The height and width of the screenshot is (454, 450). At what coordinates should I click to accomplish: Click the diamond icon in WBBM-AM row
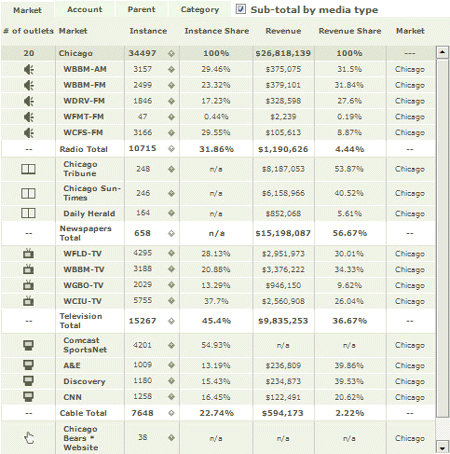(x=171, y=69)
